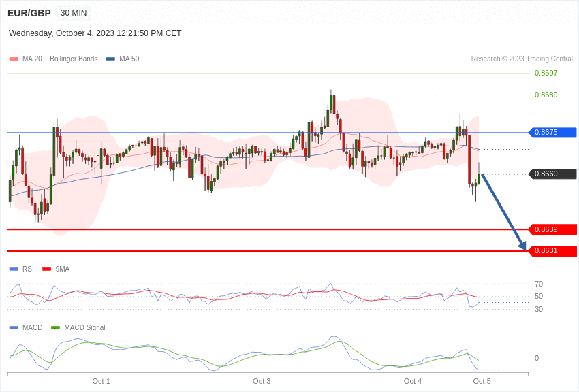Click the RSI 70 level label
Viewport: 579px width, 392px height.
click(x=539, y=284)
